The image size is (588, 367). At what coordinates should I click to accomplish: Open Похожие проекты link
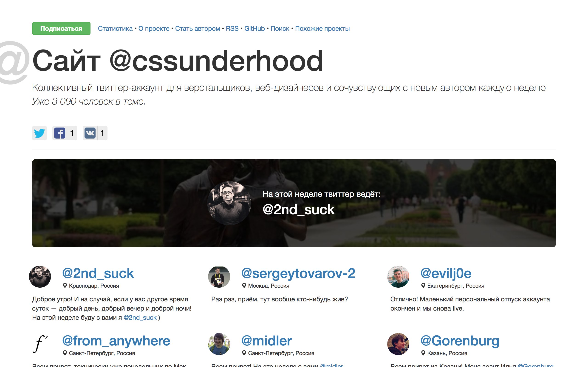tap(322, 29)
